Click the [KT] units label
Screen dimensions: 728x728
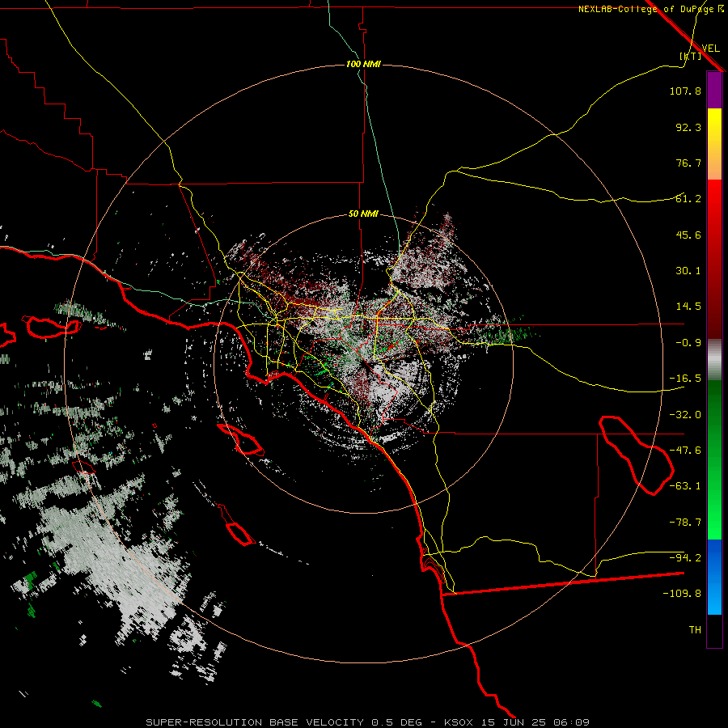(x=691, y=56)
